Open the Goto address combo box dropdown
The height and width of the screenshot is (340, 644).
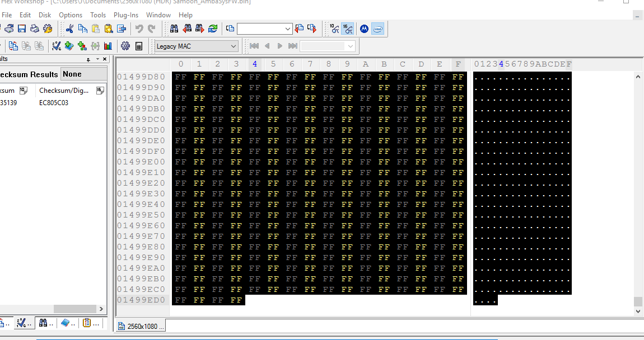click(x=288, y=29)
